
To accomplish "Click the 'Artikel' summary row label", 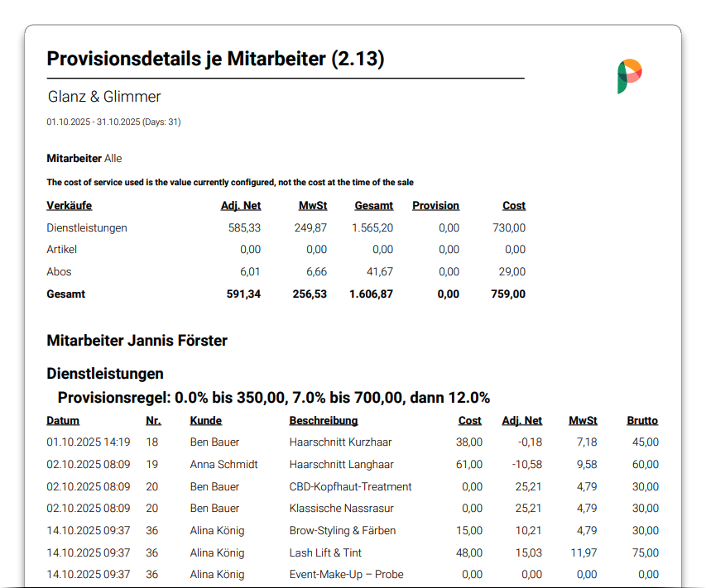I will coord(61,250).
